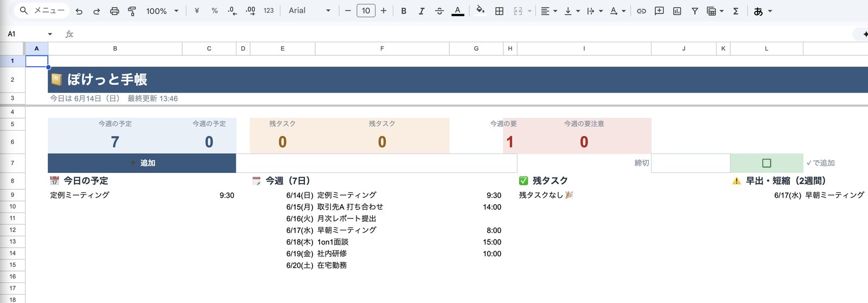Click the 今週の予定 count showing 7
Image resolution: width=868 pixels, height=303 pixels.
pyautogui.click(x=115, y=142)
